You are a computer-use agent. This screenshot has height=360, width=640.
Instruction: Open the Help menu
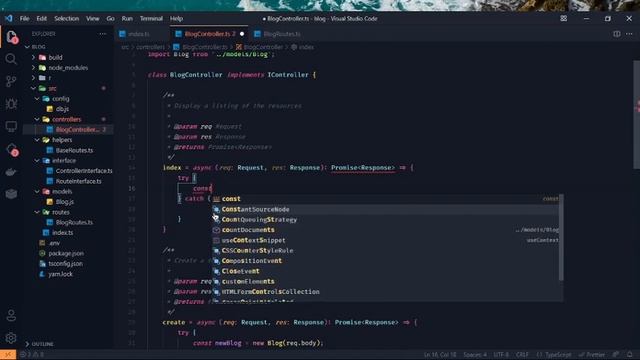click(x=176, y=18)
